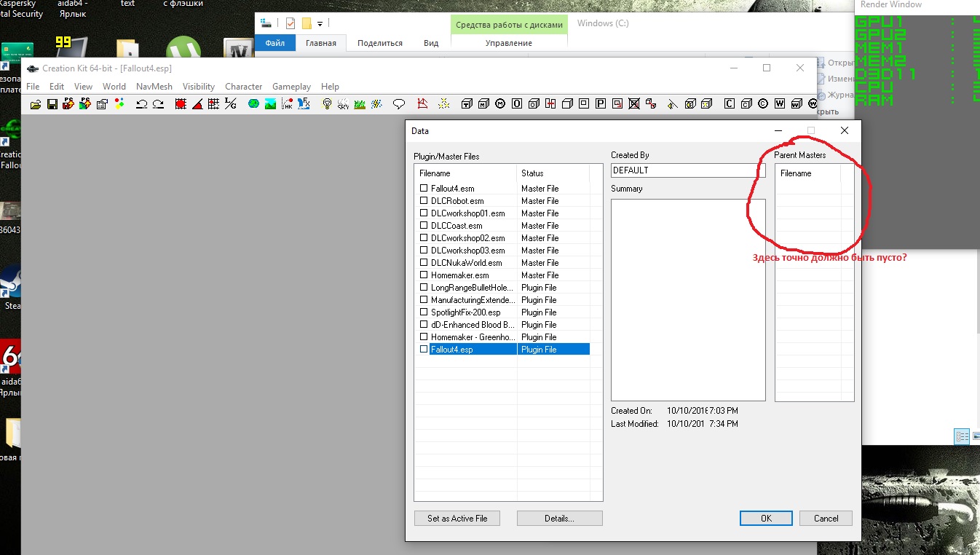
Task: Click the Set as Active File button
Action: [x=457, y=519]
